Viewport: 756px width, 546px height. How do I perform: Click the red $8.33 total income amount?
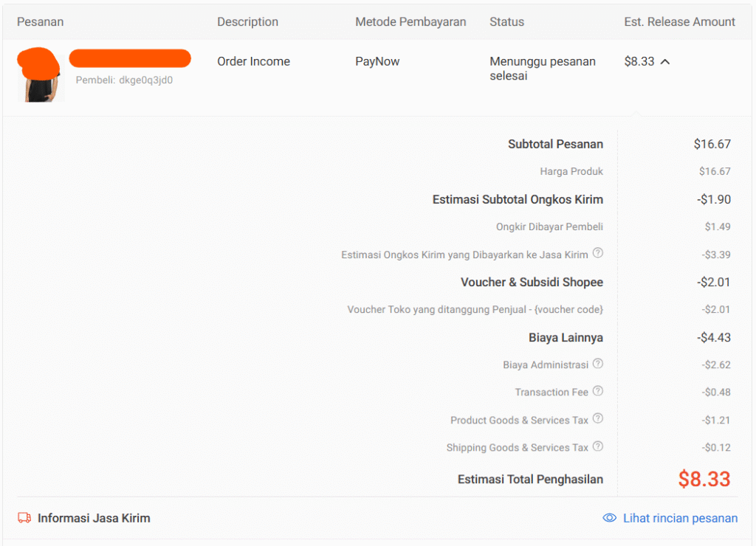coord(704,479)
